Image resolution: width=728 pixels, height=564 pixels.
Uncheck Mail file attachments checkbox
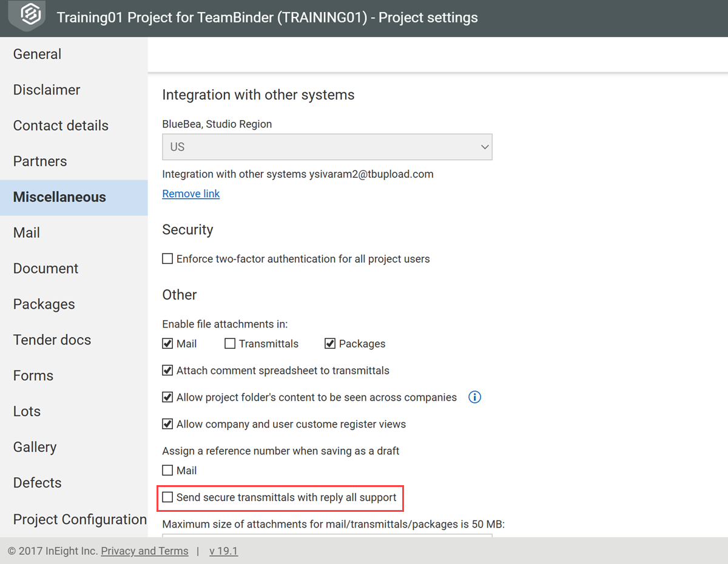click(167, 344)
